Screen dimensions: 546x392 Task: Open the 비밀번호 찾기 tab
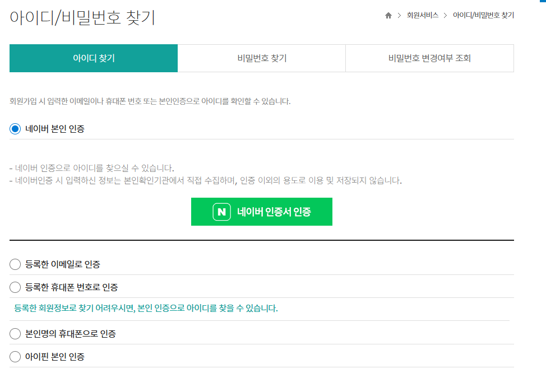262,58
